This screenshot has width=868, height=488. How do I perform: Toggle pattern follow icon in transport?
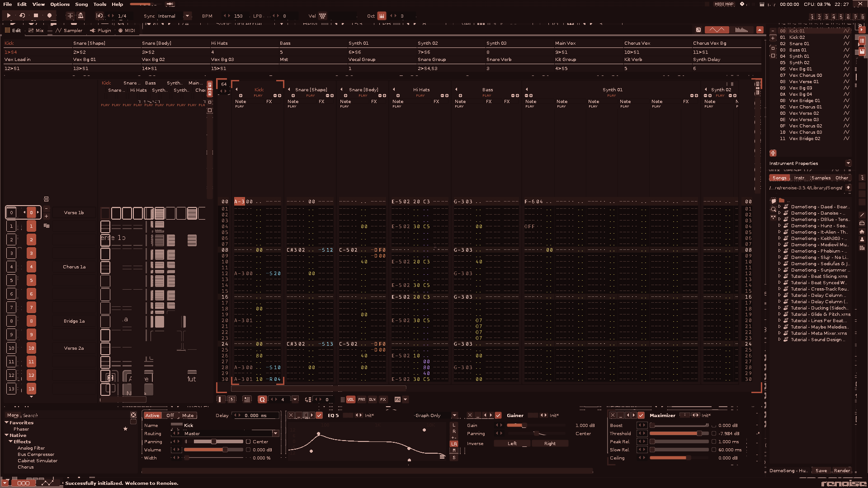[x=70, y=15]
